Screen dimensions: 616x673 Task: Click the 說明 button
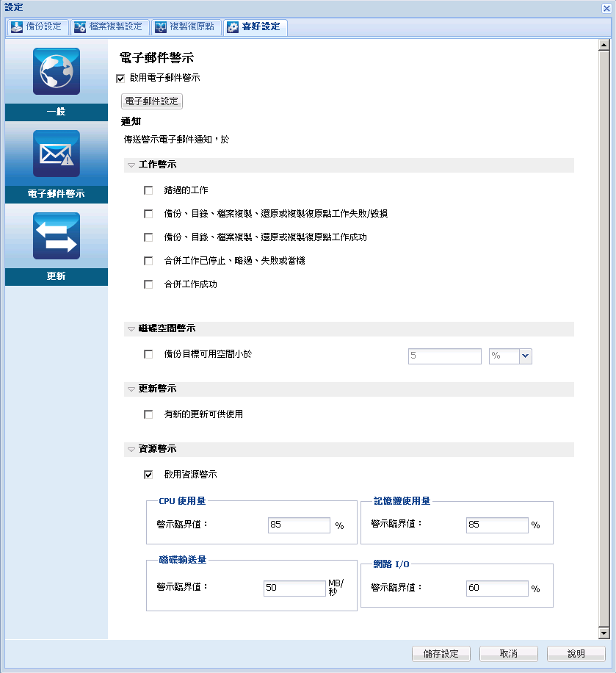click(x=576, y=654)
